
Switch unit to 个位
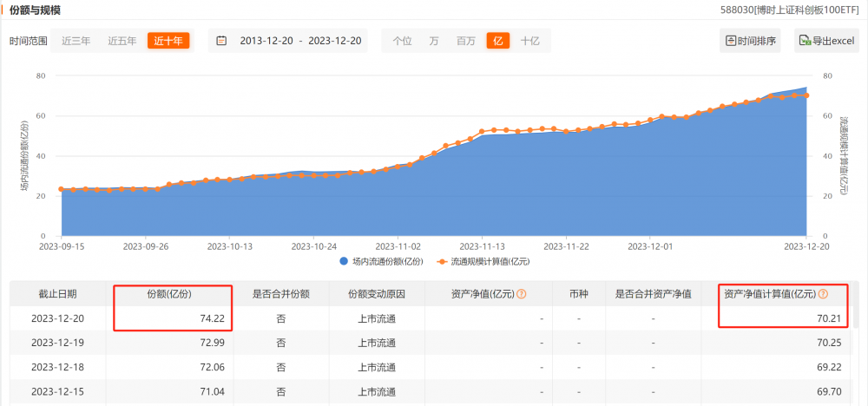[402, 41]
